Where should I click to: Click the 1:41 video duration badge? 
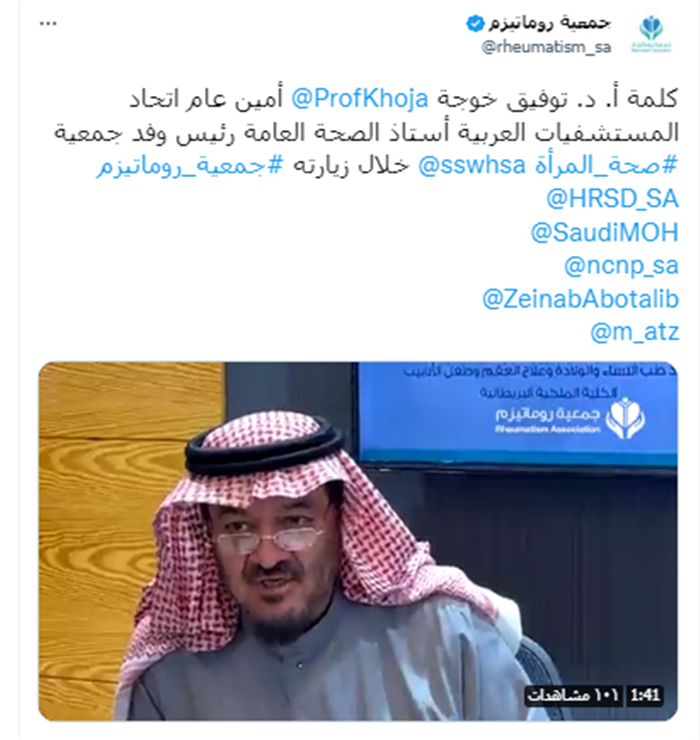tap(645, 695)
